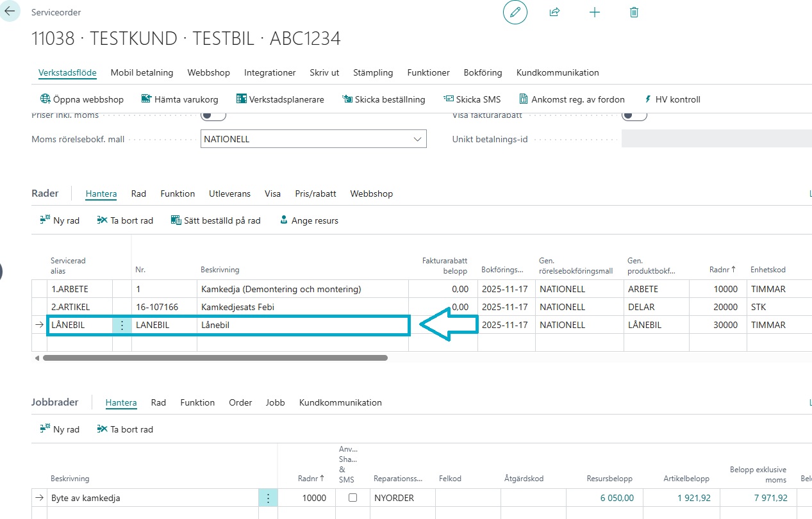Image resolution: width=812 pixels, height=519 pixels.
Task: Open the Bokföring menu tab
Action: pyautogui.click(x=483, y=72)
